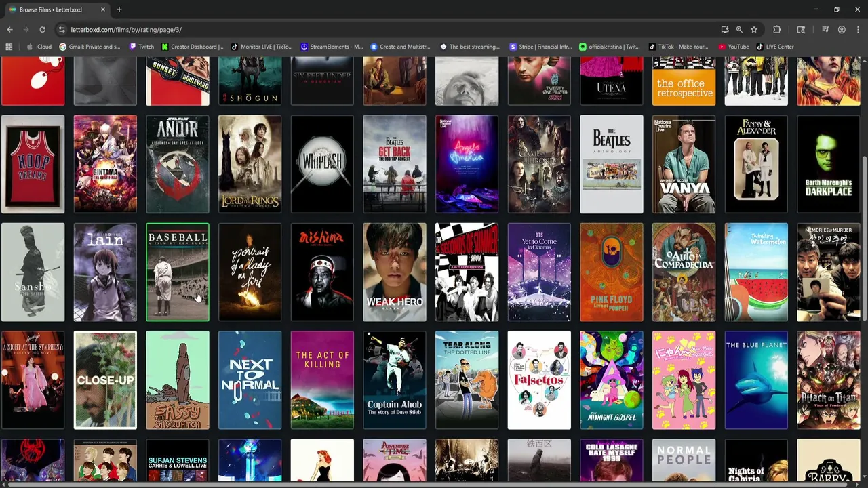Viewport: 868px width, 488px height.
Task: Open the Close-Up poster
Action: (x=105, y=381)
